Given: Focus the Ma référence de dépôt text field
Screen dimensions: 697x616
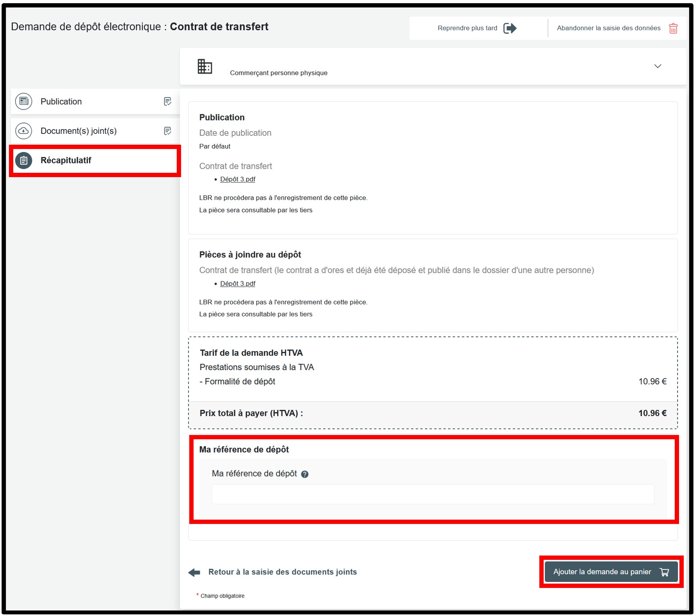Looking at the screenshot, I should pyautogui.click(x=432, y=494).
